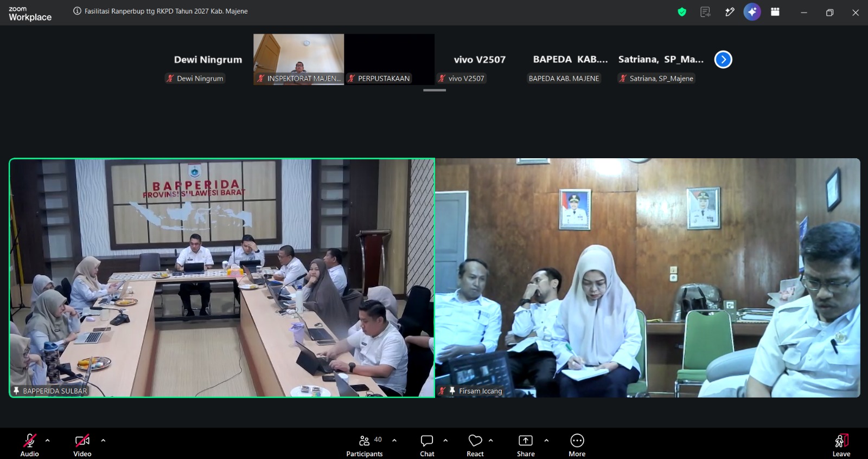The height and width of the screenshot is (459, 868).
Task: Open React emoji menu
Action: tap(475, 445)
